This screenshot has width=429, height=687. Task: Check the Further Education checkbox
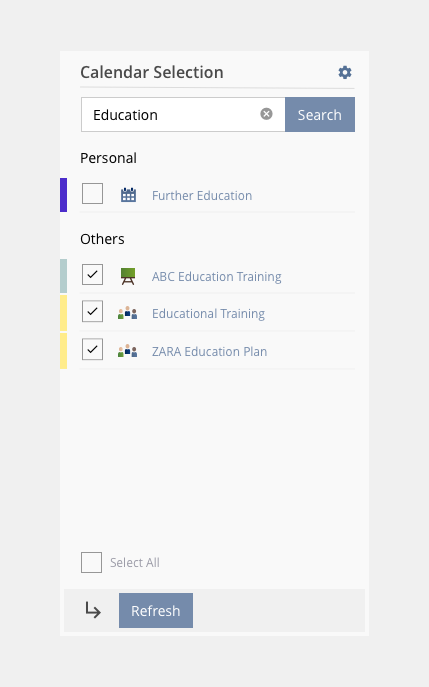pos(92,194)
